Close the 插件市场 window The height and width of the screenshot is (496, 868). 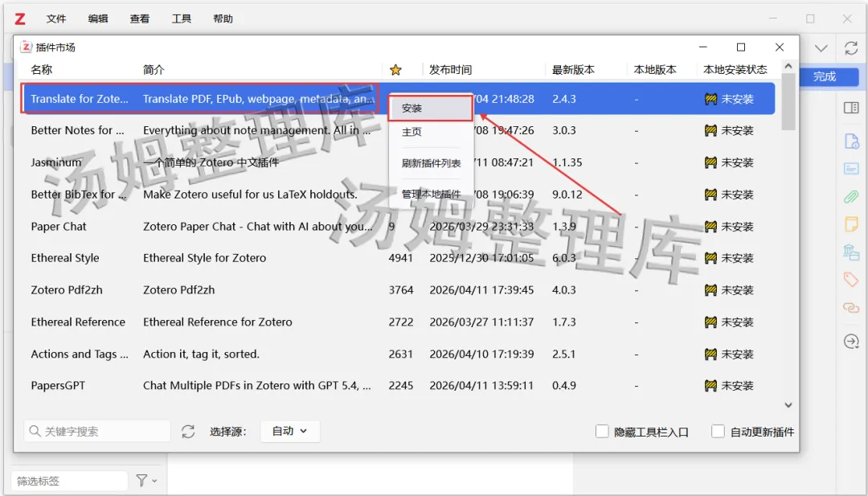780,47
